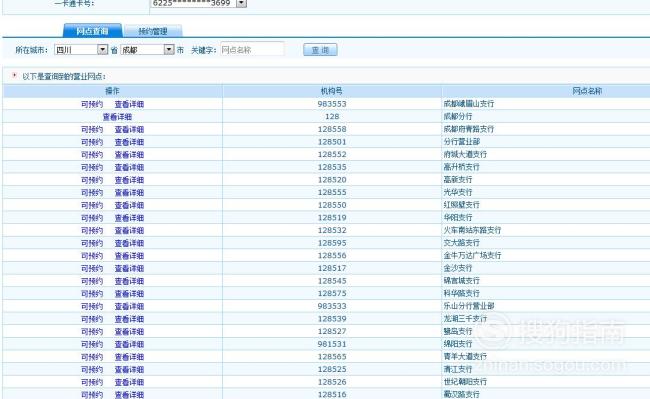Select institution number 128565
The height and width of the screenshot is (399, 650).
tap(332, 356)
